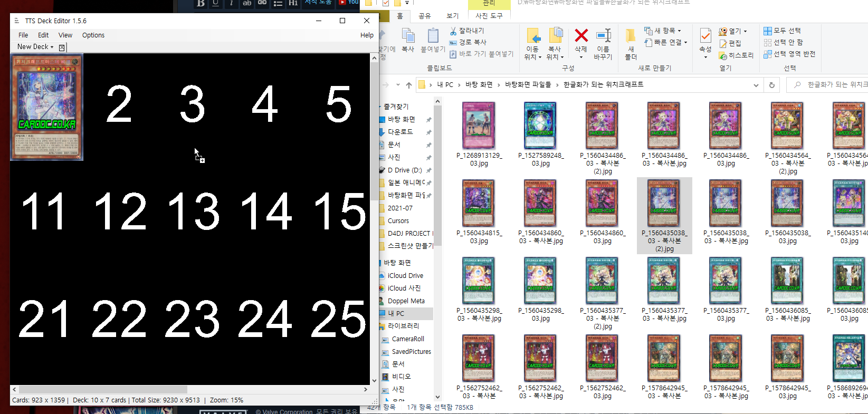Click the red Delete (삭제) X icon

click(x=581, y=35)
